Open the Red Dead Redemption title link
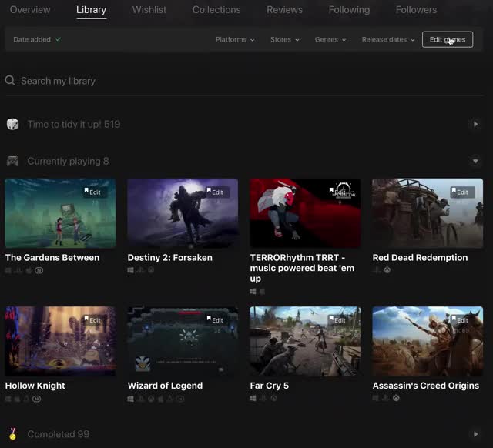This screenshot has height=448, width=493. [x=420, y=258]
